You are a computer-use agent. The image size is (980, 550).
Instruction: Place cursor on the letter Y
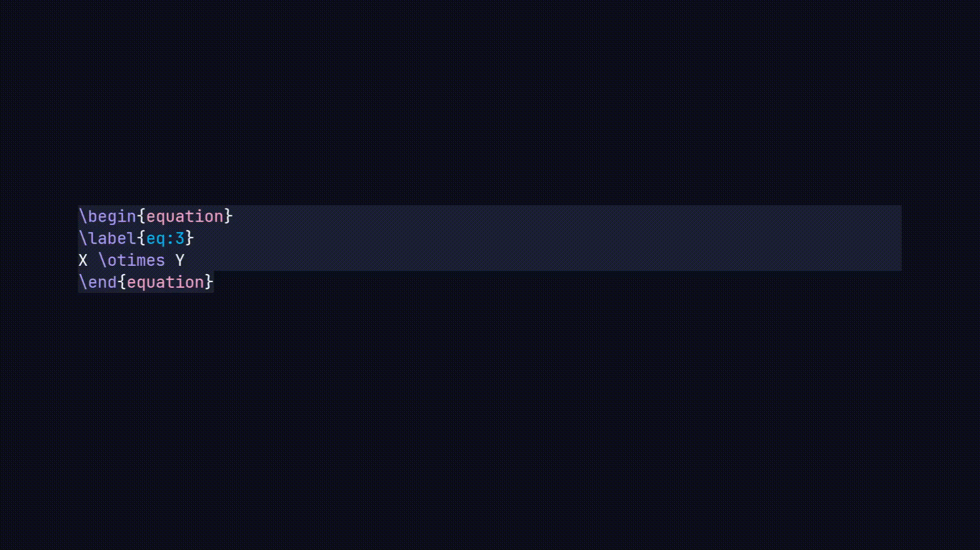click(x=180, y=261)
